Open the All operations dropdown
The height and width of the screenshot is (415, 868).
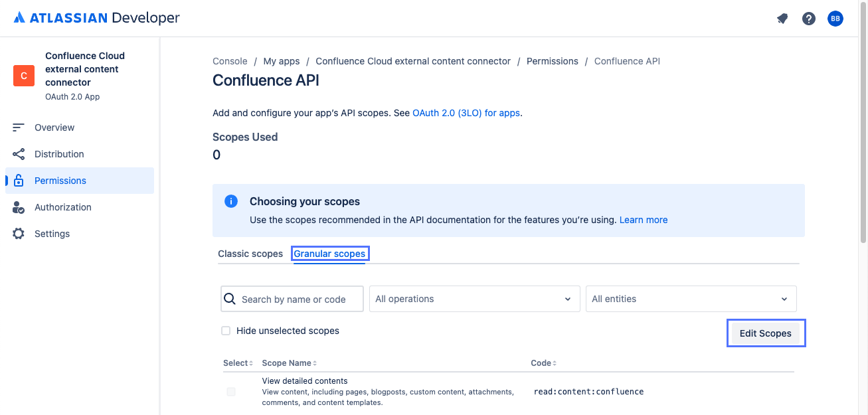(474, 299)
